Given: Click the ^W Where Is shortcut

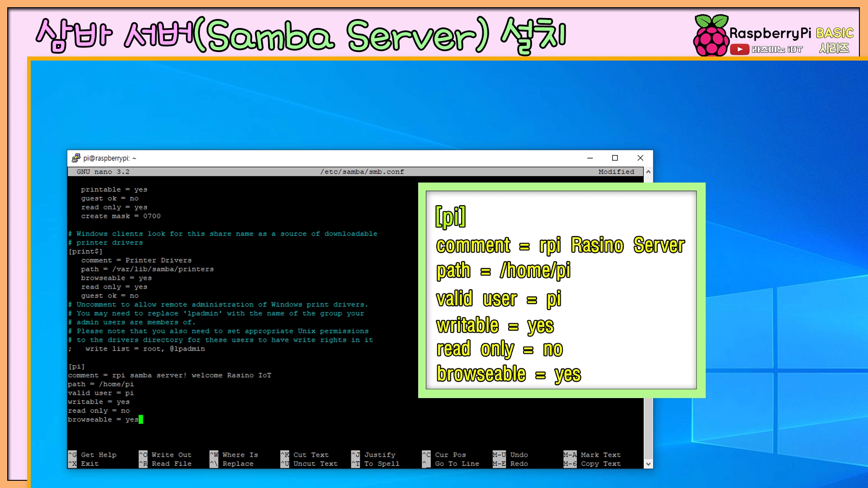Looking at the screenshot, I should point(234,455).
